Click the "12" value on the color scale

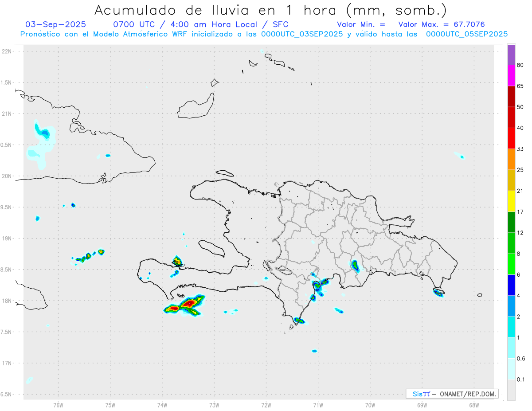tap(520, 233)
